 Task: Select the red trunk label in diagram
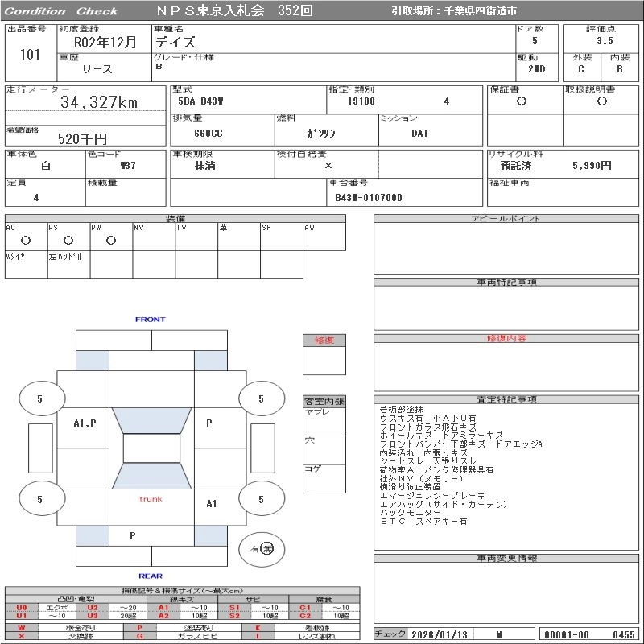tap(151, 499)
